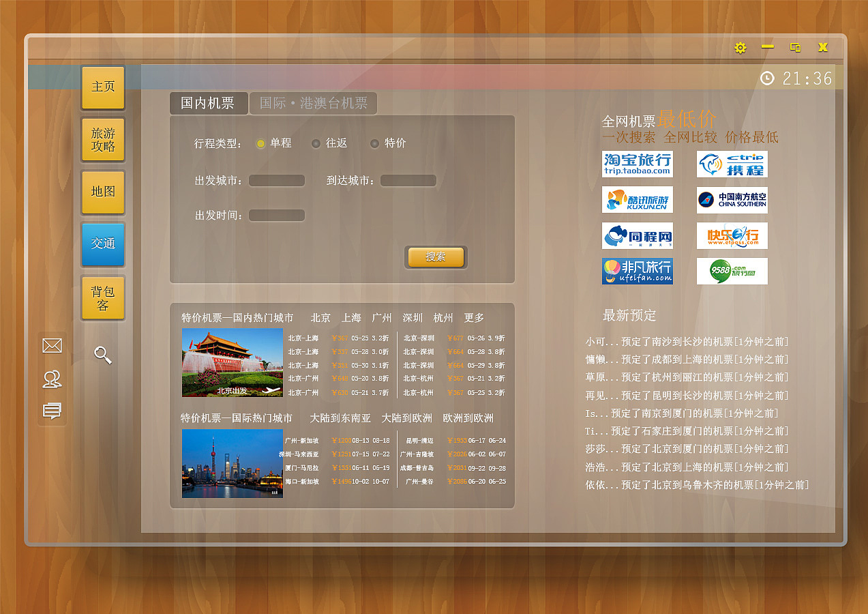Viewport: 868px width, 614px height.
Task: Click the magnifier search icon in sidebar
Action: coord(103,355)
